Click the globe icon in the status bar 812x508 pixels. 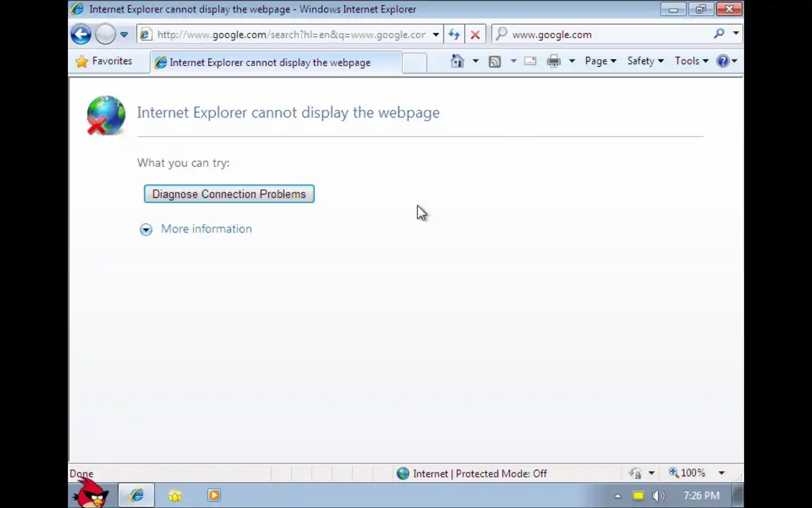pyautogui.click(x=403, y=474)
